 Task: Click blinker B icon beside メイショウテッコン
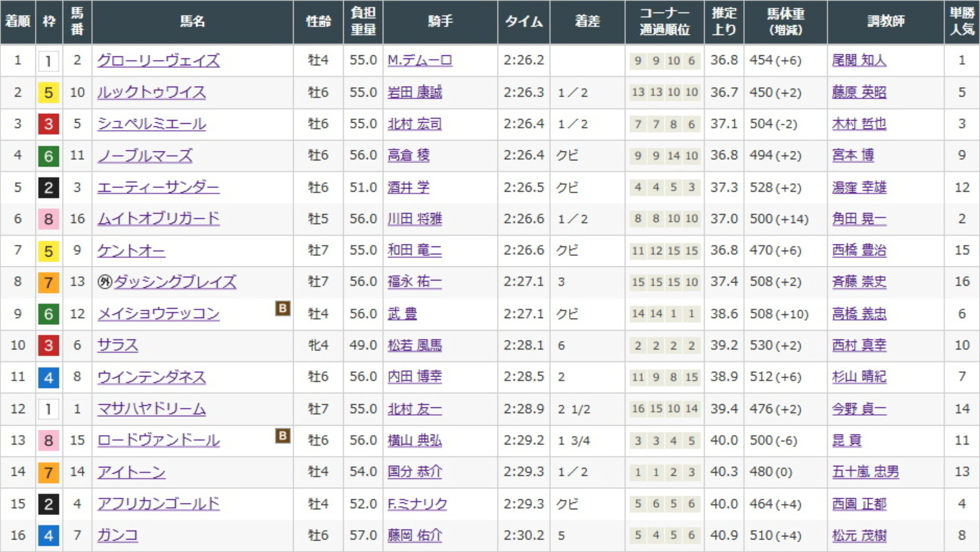(282, 308)
